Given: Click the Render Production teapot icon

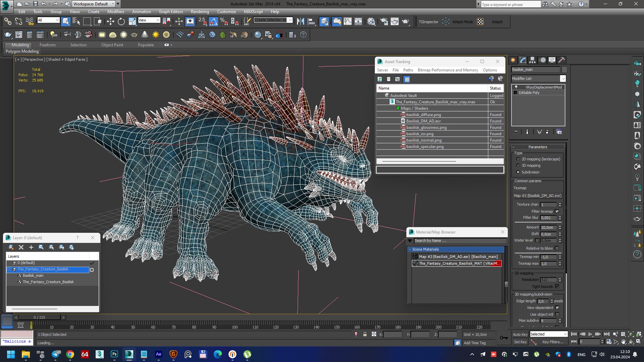Looking at the screenshot, I should (x=406, y=21).
